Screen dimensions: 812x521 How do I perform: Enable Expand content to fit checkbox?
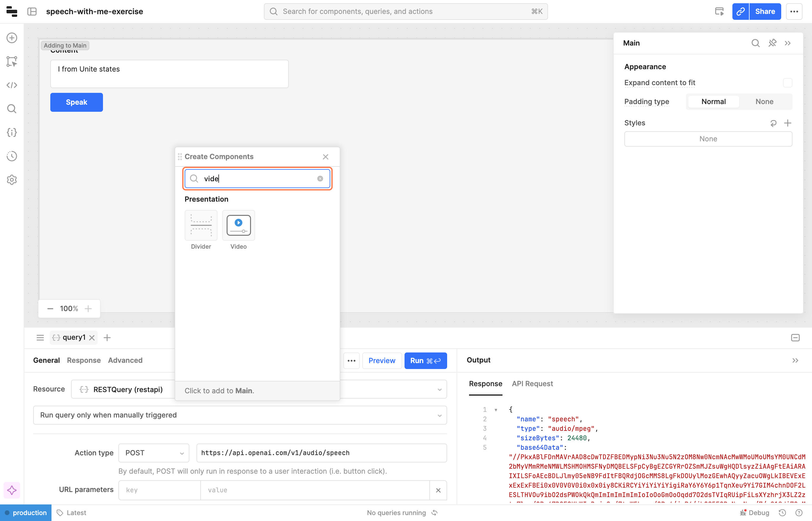click(787, 83)
